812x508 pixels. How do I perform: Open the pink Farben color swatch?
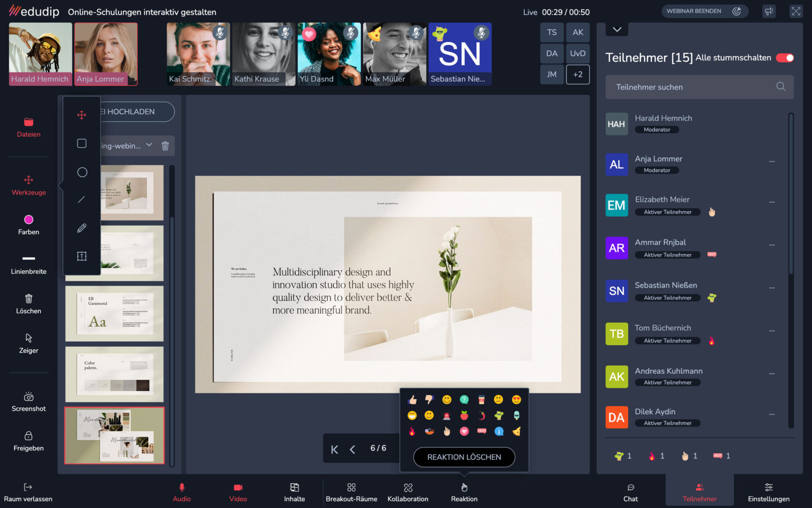(28, 220)
